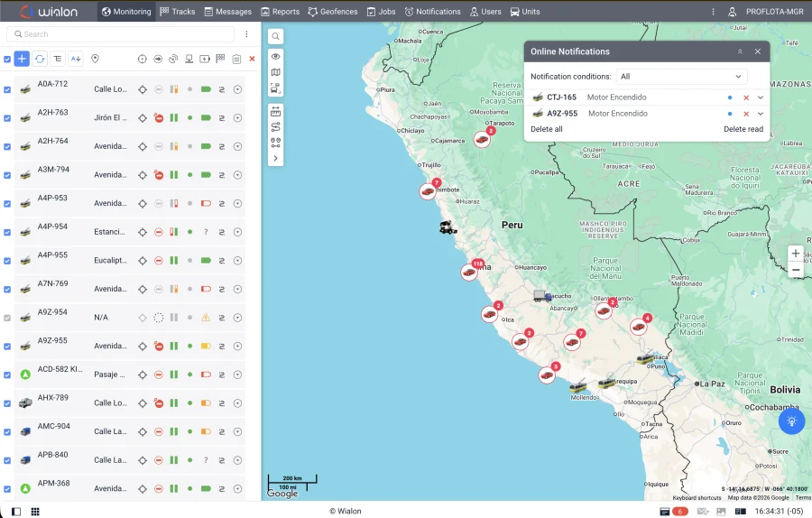Open the Users tab
This screenshot has width=812, height=518.
(485, 12)
